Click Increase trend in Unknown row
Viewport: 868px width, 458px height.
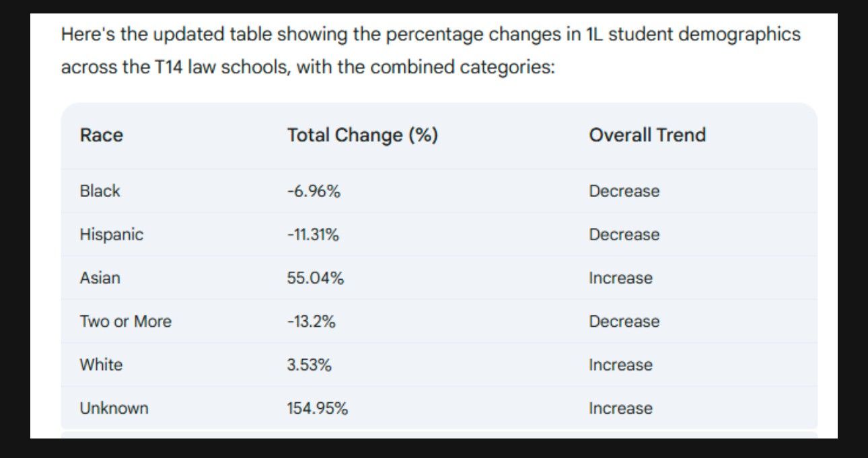pos(620,408)
